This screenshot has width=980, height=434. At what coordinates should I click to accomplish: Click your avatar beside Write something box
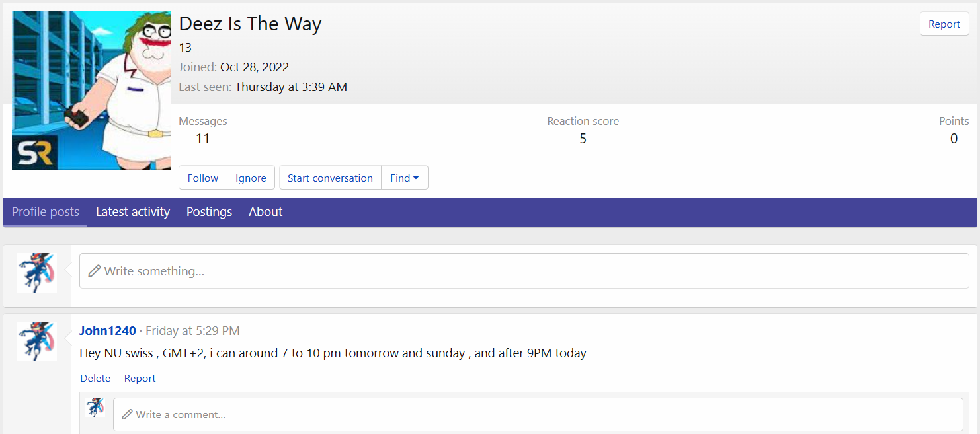point(37,272)
